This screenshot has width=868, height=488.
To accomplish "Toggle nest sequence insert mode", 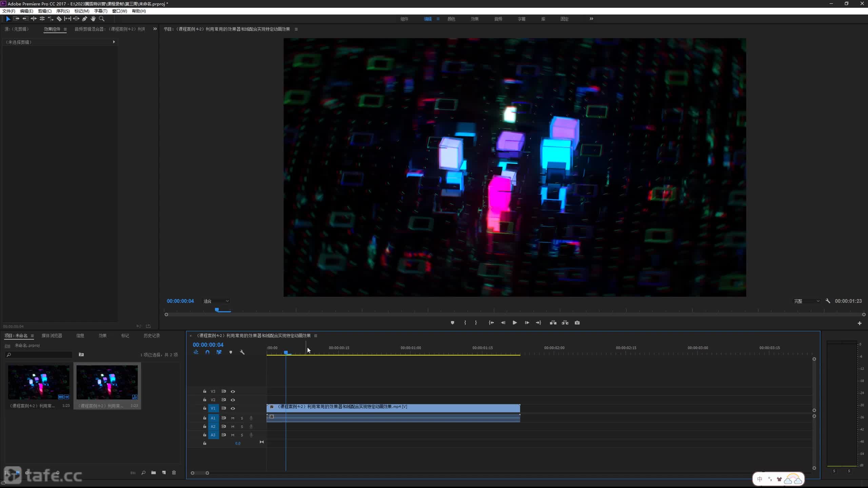I will coord(196,352).
